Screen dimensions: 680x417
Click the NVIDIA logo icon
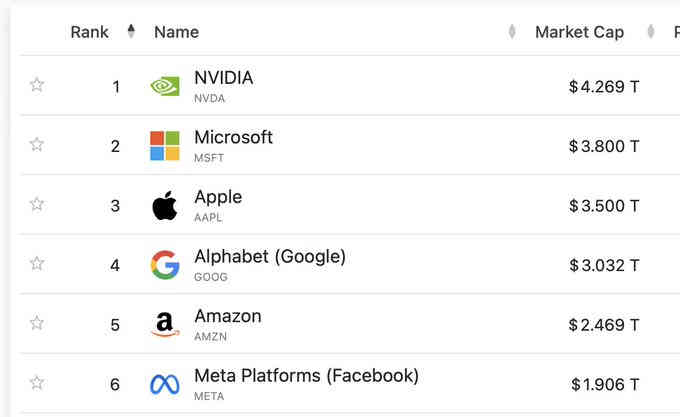pos(165,86)
